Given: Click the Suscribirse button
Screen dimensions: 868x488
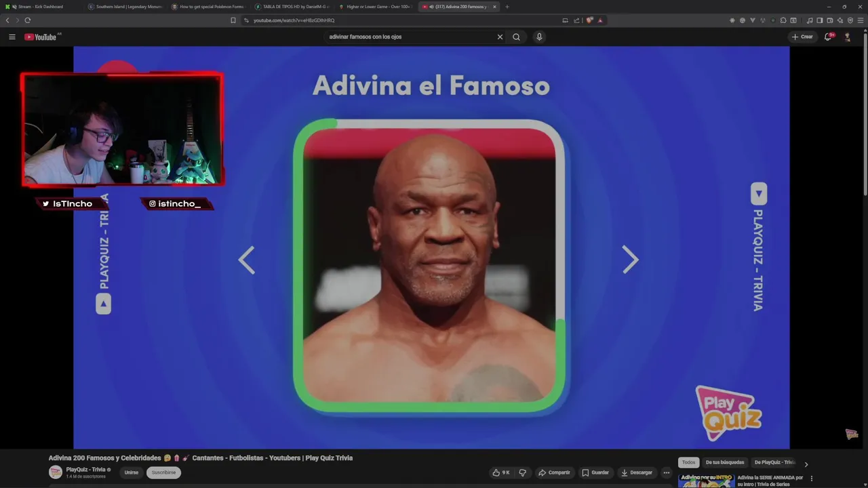Looking at the screenshot, I should pyautogui.click(x=163, y=472).
